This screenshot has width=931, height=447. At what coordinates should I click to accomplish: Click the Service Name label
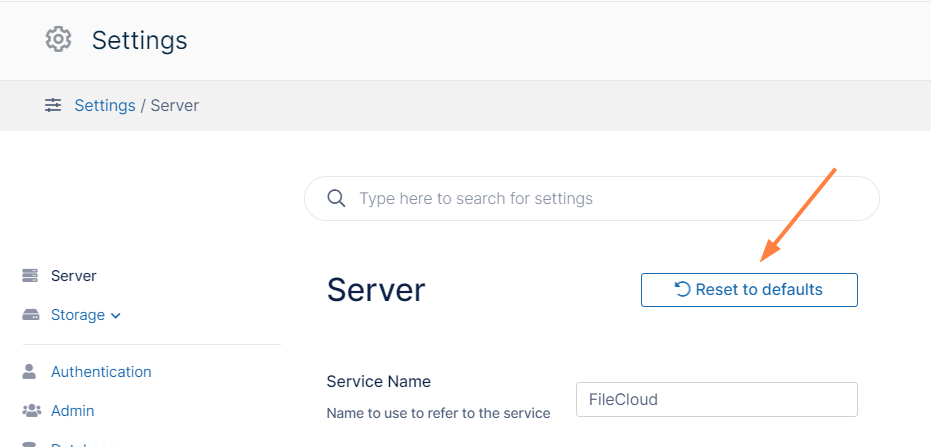coord(378,381)
